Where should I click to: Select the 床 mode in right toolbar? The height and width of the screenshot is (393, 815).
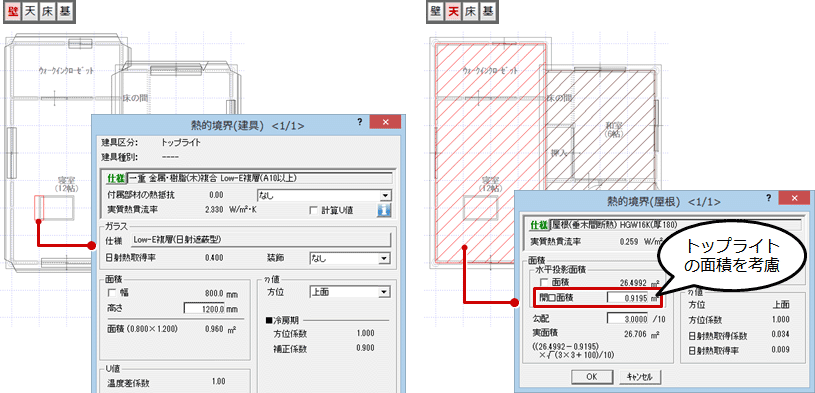(470, 11)
